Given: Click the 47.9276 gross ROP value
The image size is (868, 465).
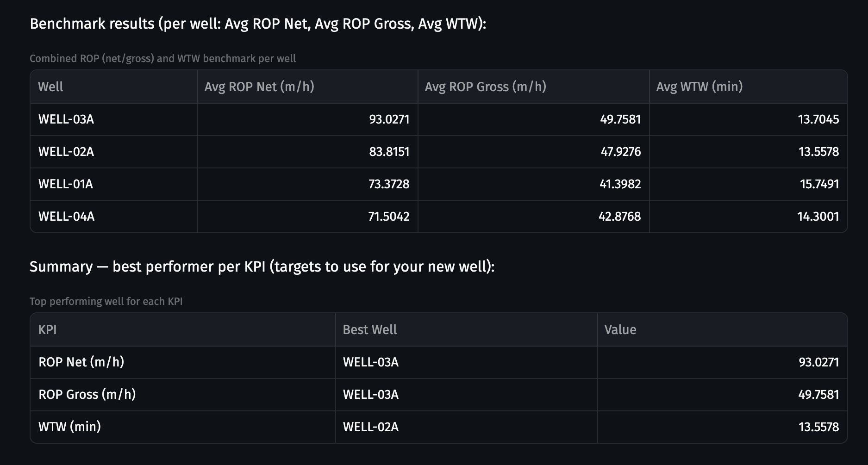Looking at the screenshot, I should coord(620,152).
